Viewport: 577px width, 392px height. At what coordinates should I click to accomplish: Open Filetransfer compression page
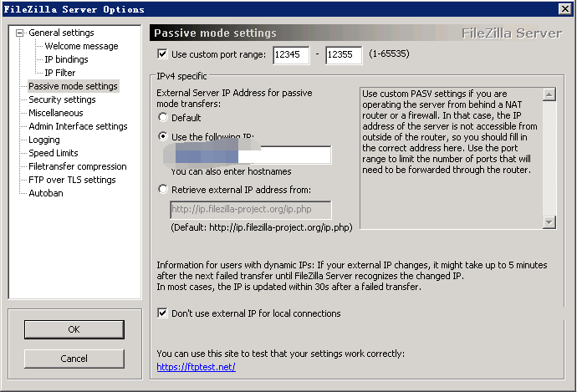tap(78, 166)
